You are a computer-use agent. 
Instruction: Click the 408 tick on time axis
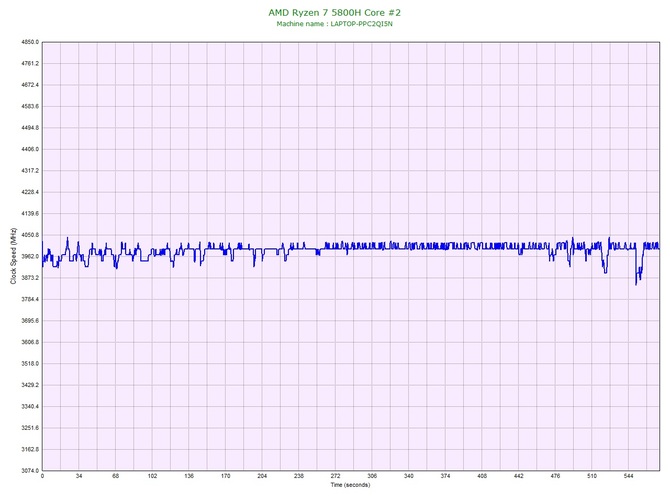point(482,476)
